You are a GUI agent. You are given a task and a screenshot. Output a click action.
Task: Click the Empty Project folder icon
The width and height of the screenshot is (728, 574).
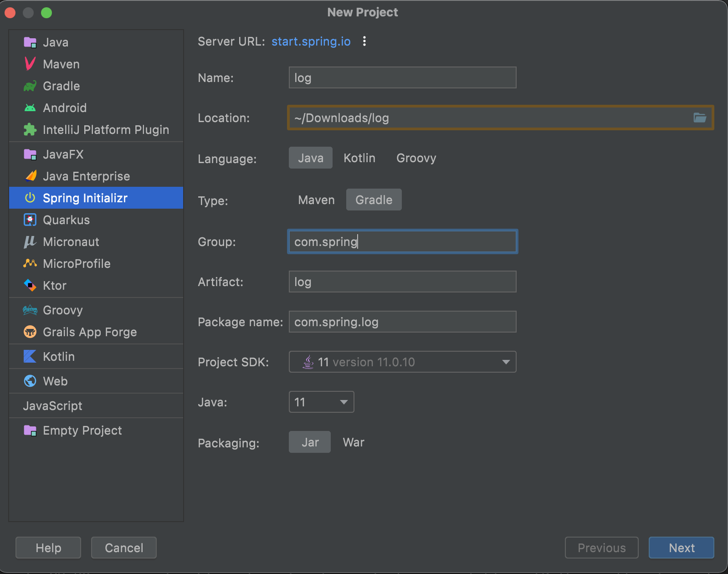(30, 430)
